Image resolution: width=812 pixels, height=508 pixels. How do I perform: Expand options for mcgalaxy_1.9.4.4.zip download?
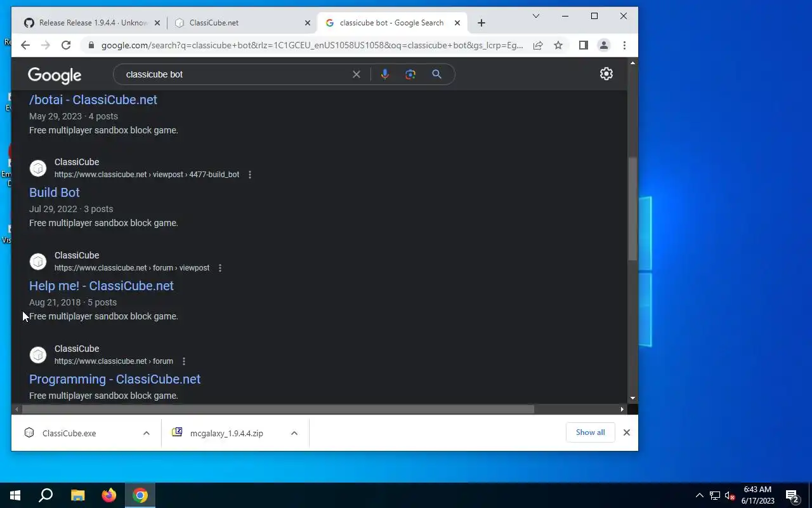[x=294, y=433]
